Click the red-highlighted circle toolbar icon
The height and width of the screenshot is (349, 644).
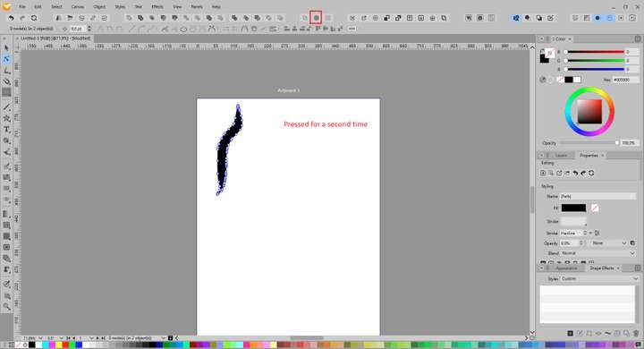point(316,18)
